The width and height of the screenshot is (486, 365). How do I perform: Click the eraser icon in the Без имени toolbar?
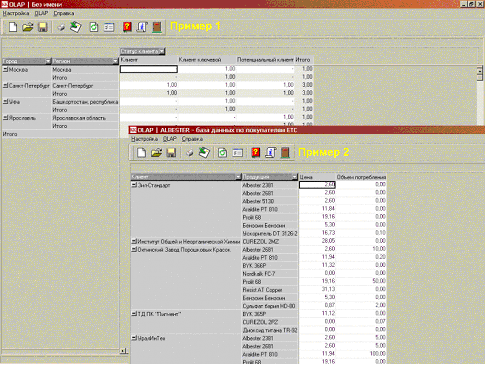pyautogui.click(x=61, y=27)
